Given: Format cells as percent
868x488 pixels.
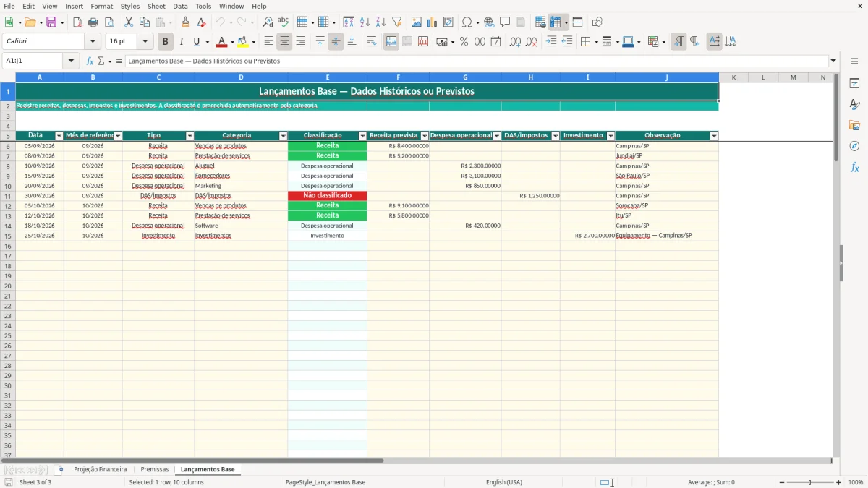Looking at the screenshot, I should 464,42.
